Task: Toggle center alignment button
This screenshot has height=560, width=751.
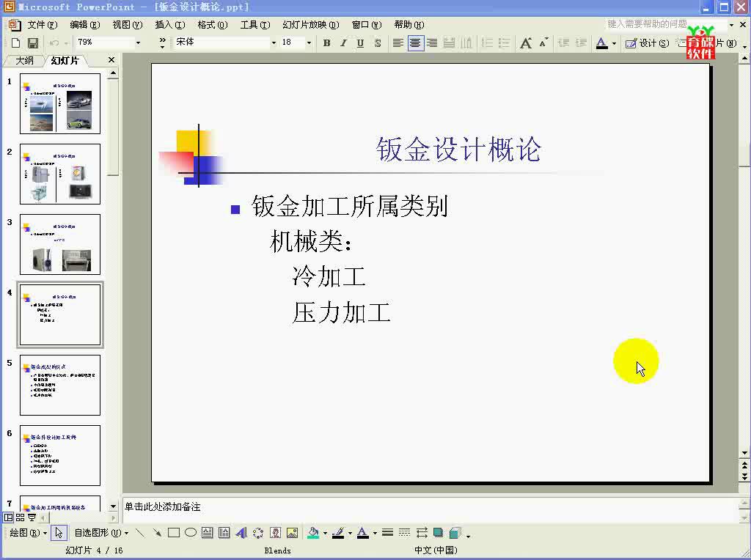Action: [x=415, y=43]
